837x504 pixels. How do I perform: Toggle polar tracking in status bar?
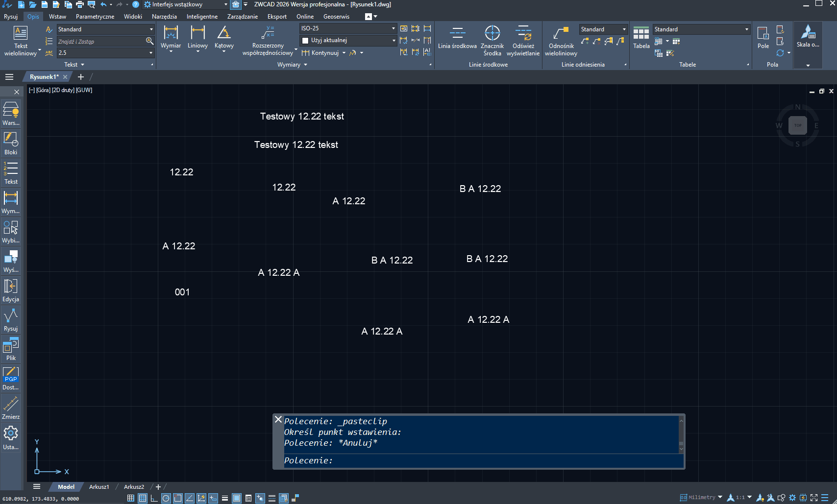(x=166, y=498)
